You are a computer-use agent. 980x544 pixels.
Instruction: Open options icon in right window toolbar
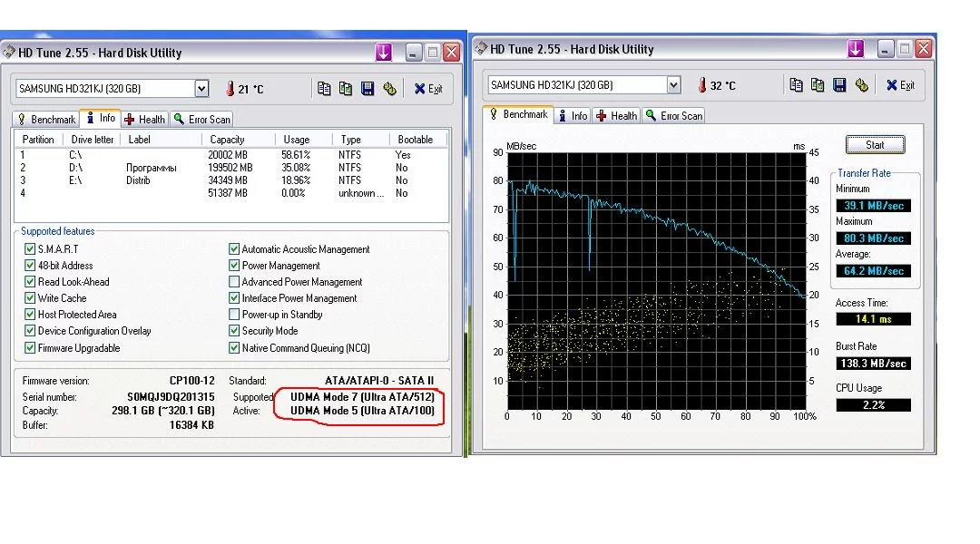point(861,85)
